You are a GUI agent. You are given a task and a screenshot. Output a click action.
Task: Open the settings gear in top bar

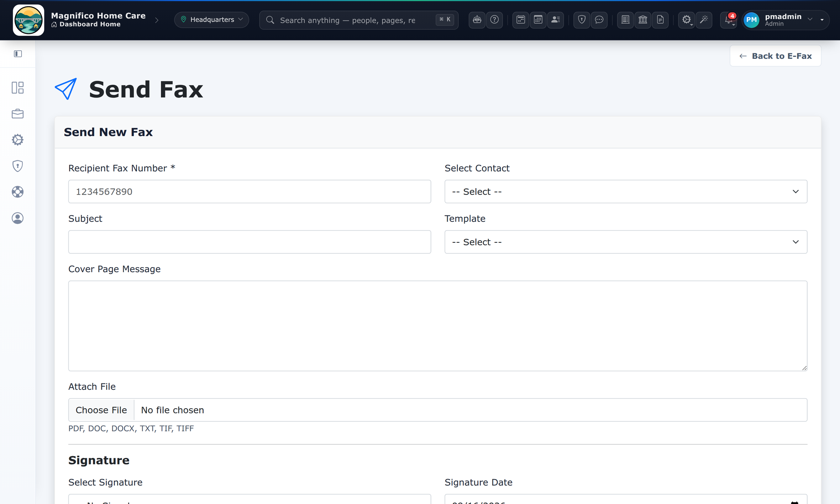click(x=686, y=20)
